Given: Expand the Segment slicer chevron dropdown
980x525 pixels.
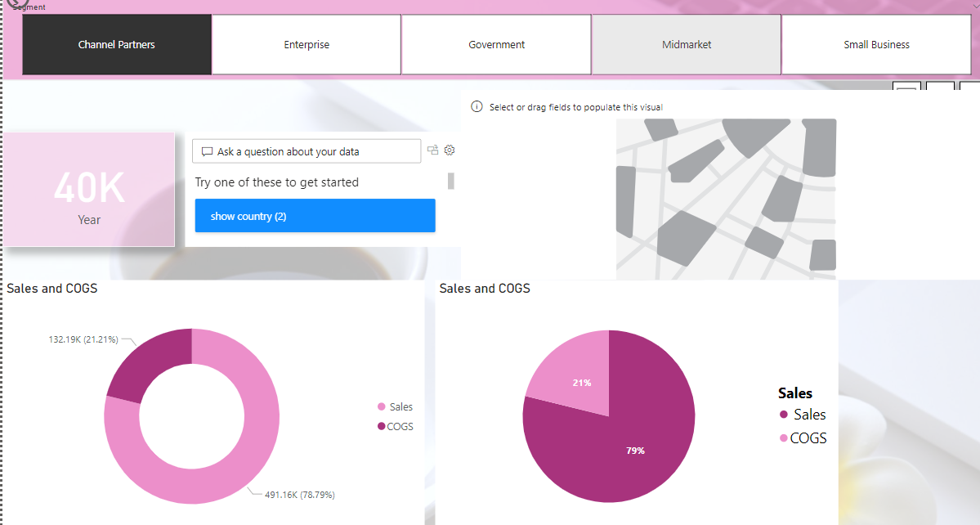Looking at the screenshot, I should point(976,6).
